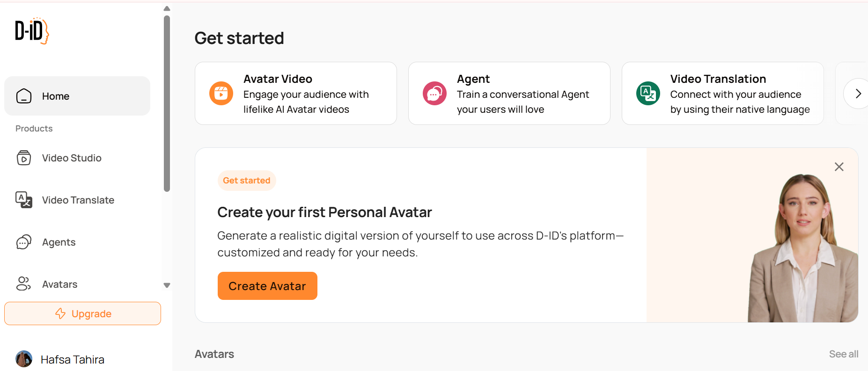
Task: Click the woman avatar preview image
Action: (x=802, y=248)
